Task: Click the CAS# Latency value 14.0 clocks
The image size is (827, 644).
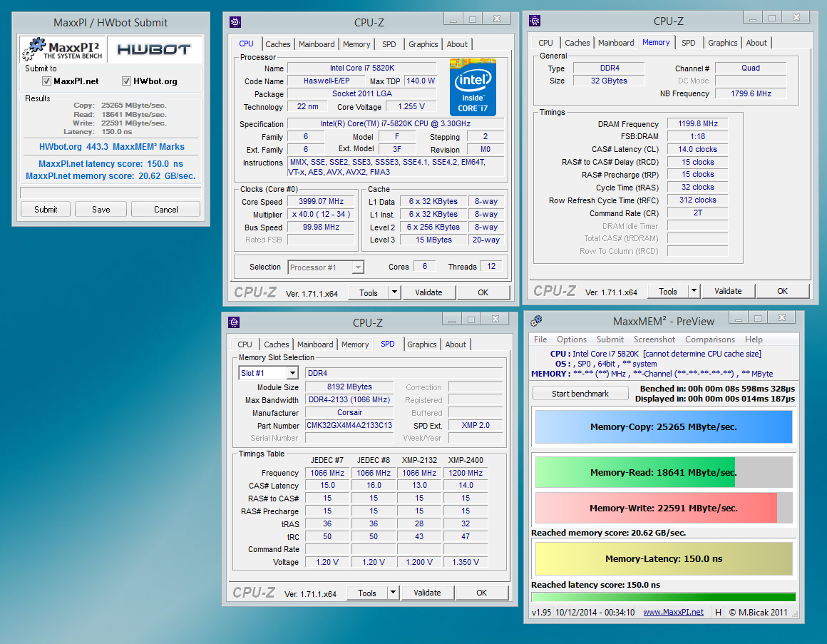Action: [x=698, y=149]
